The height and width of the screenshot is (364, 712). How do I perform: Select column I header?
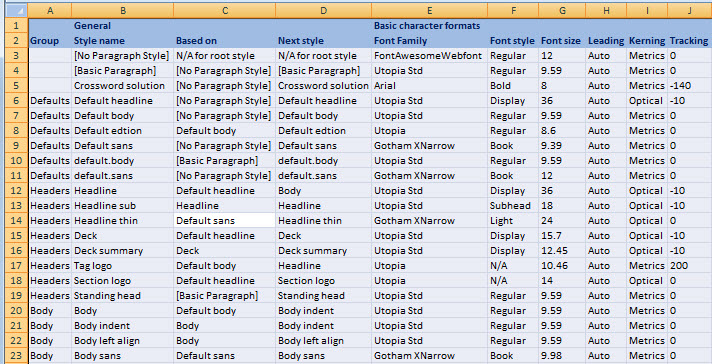click(x=647, y=10)
